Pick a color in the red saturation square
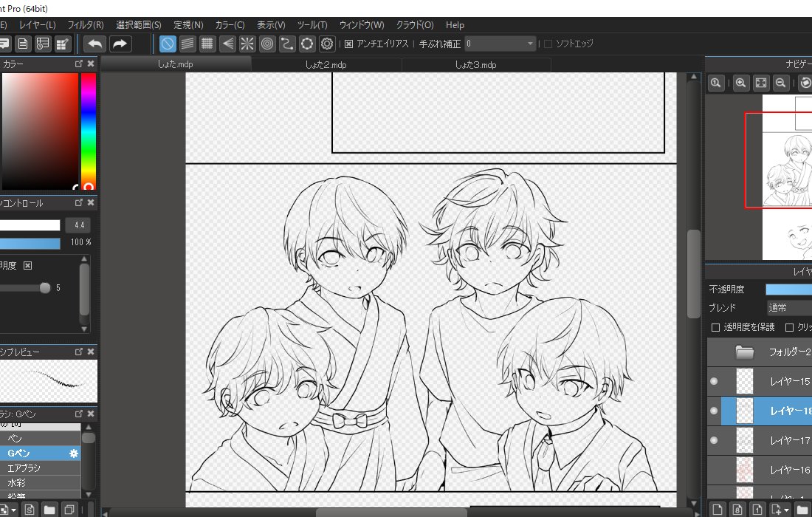 click(40, 131)
